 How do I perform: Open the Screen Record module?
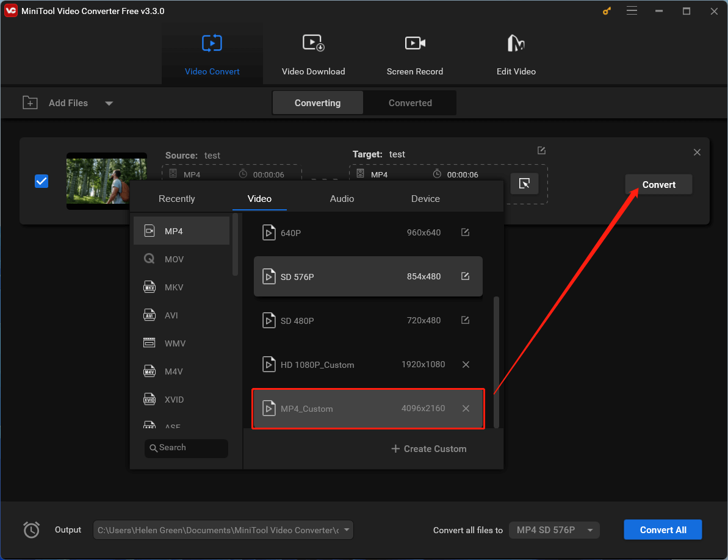pos(414,54)
